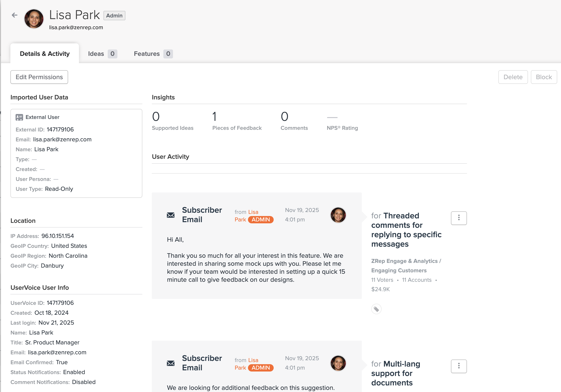Open the Threaded comments idea link
The width and height of the screenshot is (561, 392).
tap(406, 230)
